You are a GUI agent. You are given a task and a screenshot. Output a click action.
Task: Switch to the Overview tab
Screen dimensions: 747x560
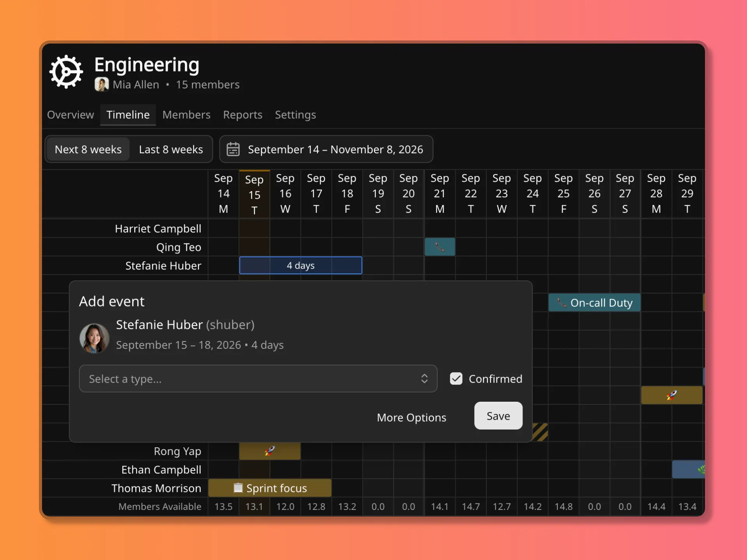tap(70, 115)
